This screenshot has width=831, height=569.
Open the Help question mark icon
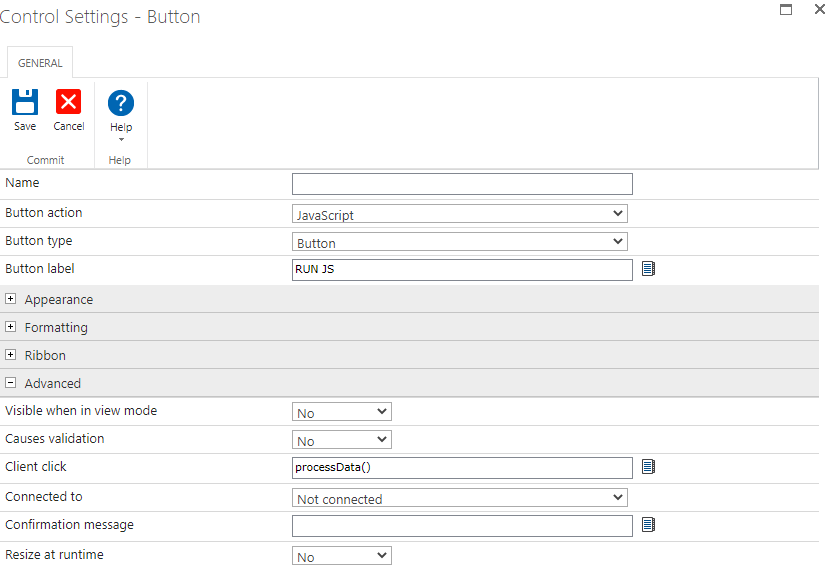pyautogui.click(x=121, y=103)
